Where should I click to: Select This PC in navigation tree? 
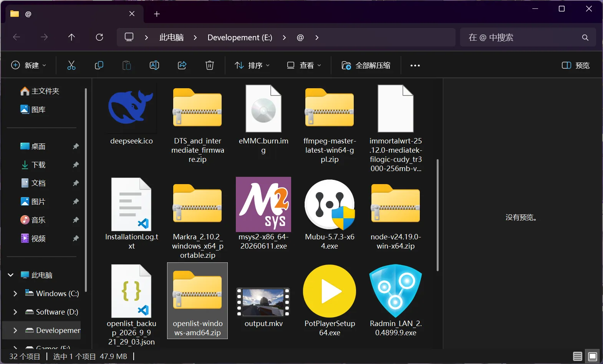tap(37, 275)
